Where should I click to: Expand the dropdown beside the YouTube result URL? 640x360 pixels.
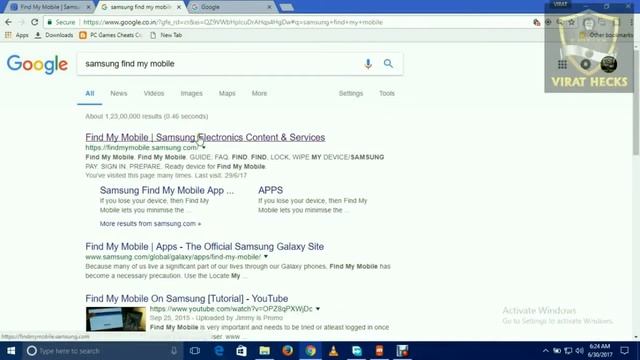(318, 309)
